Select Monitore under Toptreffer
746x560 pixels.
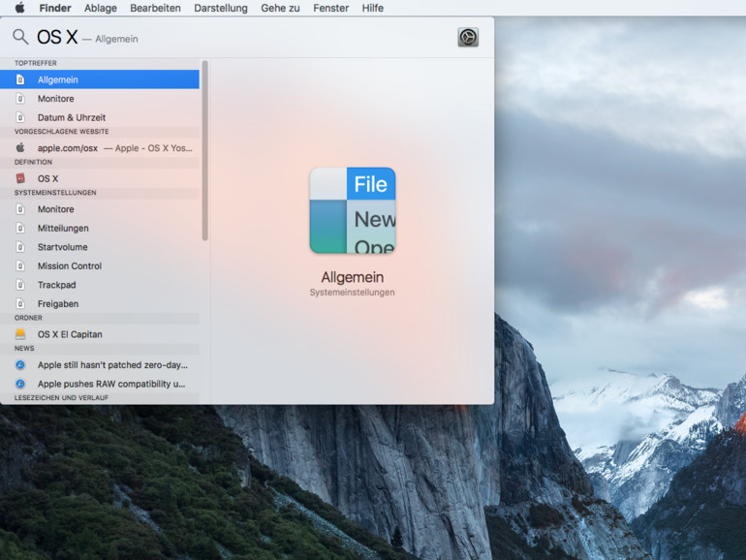[100, 99]
